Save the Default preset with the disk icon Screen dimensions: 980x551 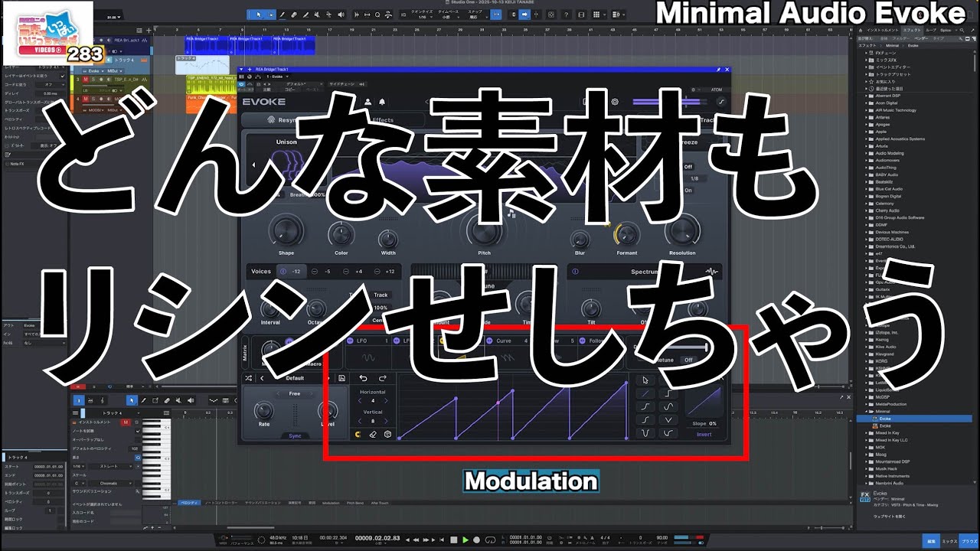[341, 378]
